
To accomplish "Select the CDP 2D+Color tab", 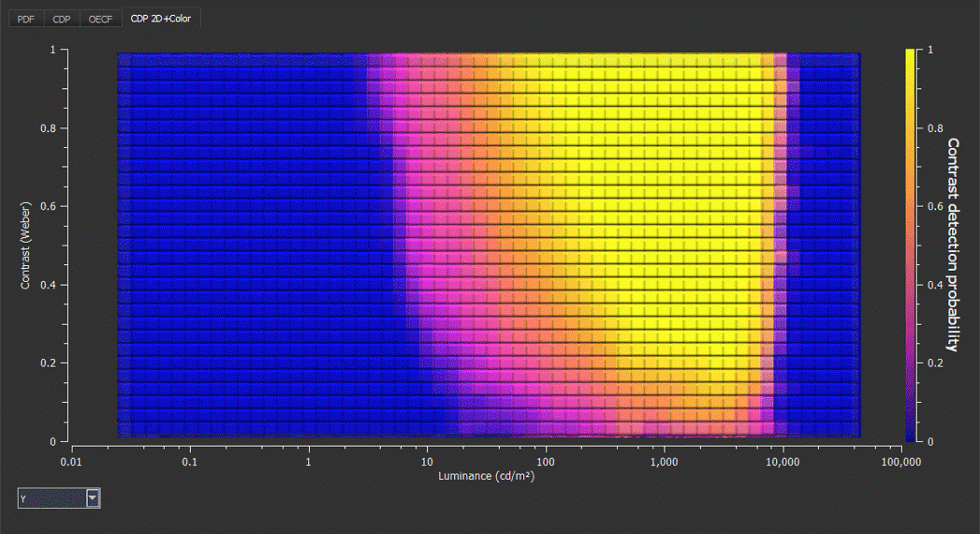I will tap(161, 18).
